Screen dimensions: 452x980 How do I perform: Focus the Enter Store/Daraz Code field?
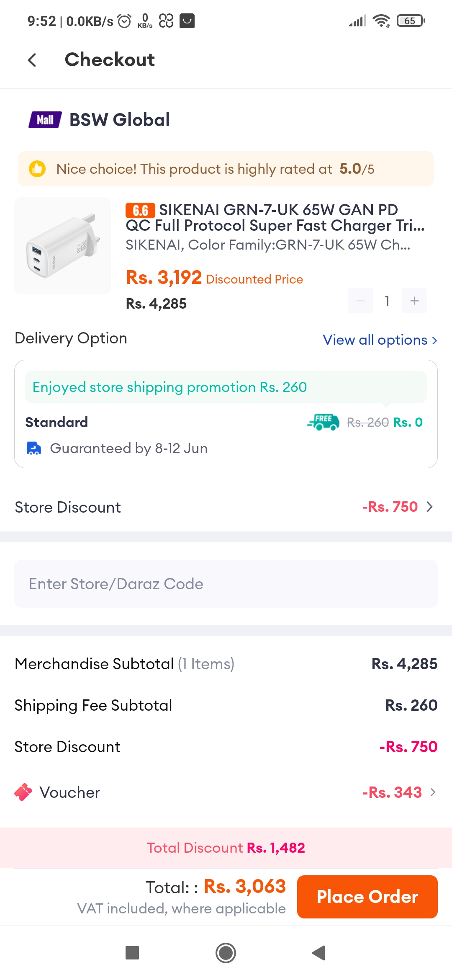226,584
